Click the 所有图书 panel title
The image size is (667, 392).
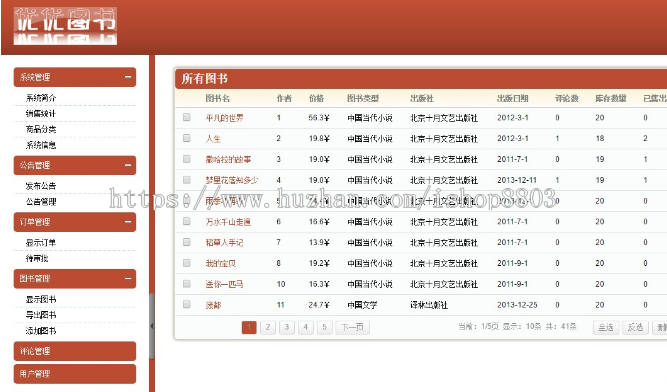pos(205,79)
